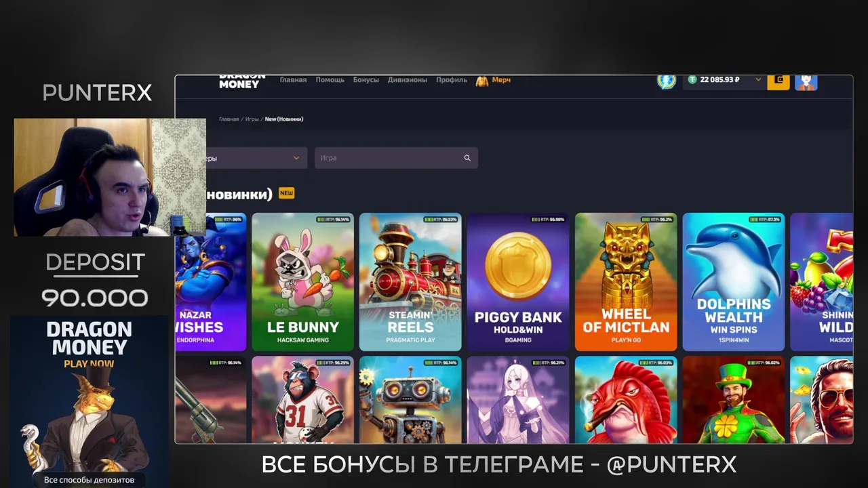The height and width of the screenshot is (488, 868).
Task: Click RTP badge on Piggy Bank card
Action: click(x=548, y=220)
